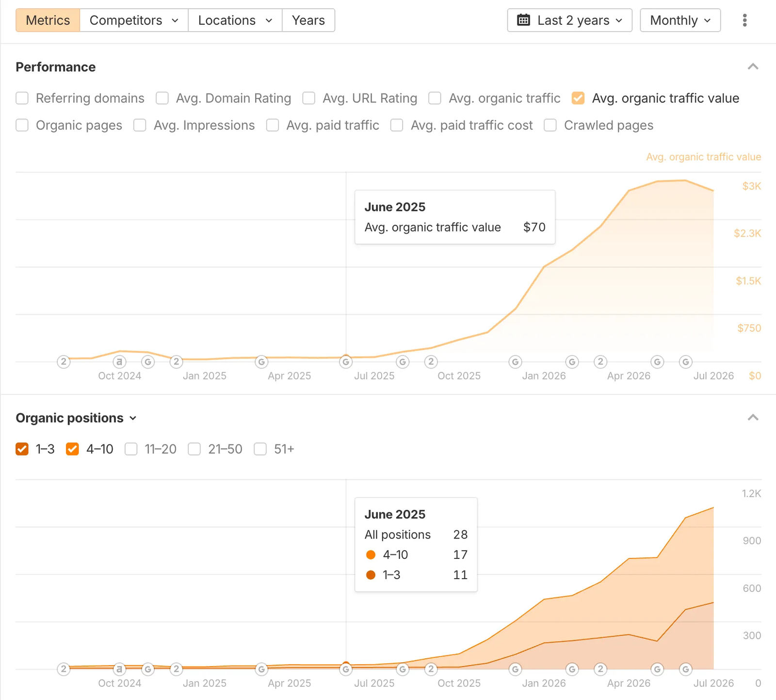Viewport: 776px width, 700px height.
Task: Click '2' marker just before Oct 2025 in Organic positions chart
Action: (x=431, y=669)
